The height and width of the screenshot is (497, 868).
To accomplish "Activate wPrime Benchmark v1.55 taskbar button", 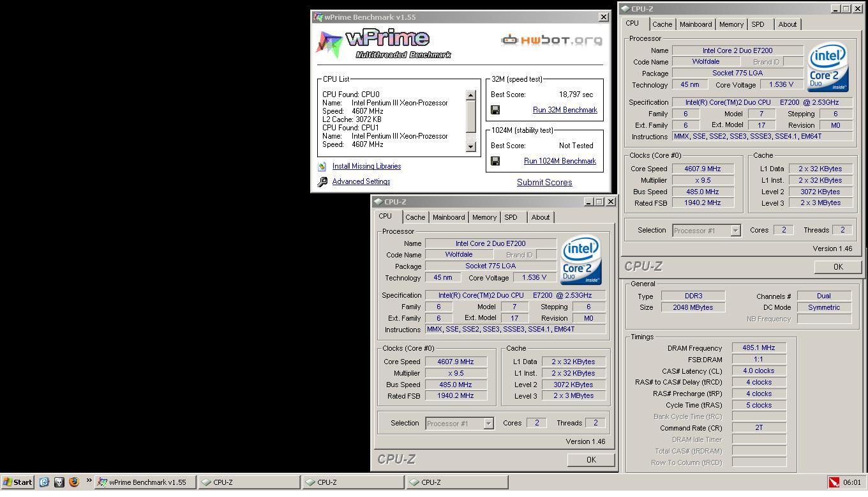I will tap(146, 482).
